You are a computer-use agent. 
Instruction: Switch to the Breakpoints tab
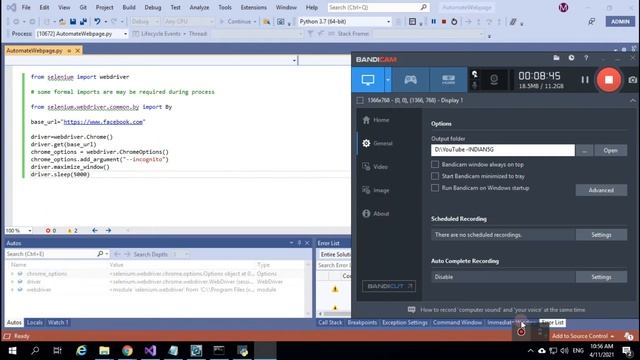coord(362,322)
